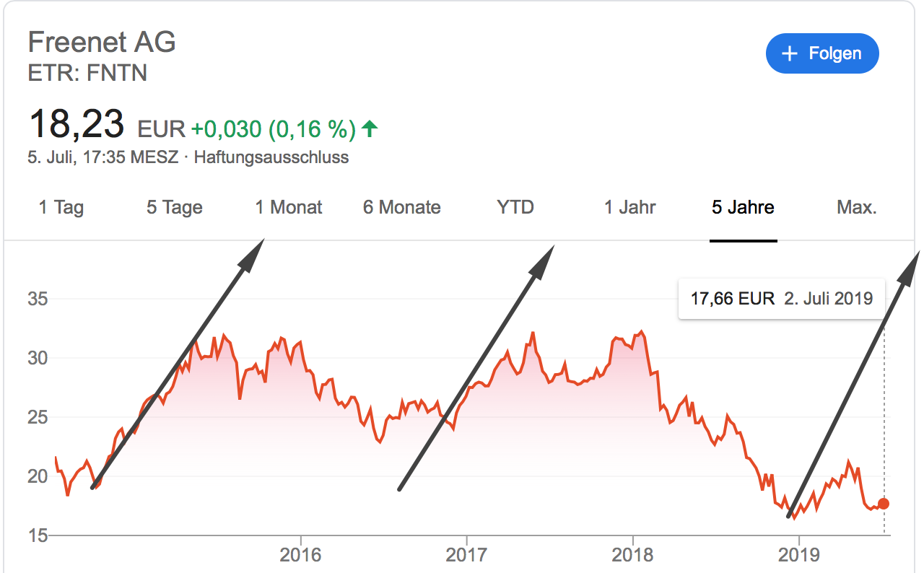Click the green up arrow price indicator
The height and width of the screenshot is (573, 924).
[x=370, y=129]
